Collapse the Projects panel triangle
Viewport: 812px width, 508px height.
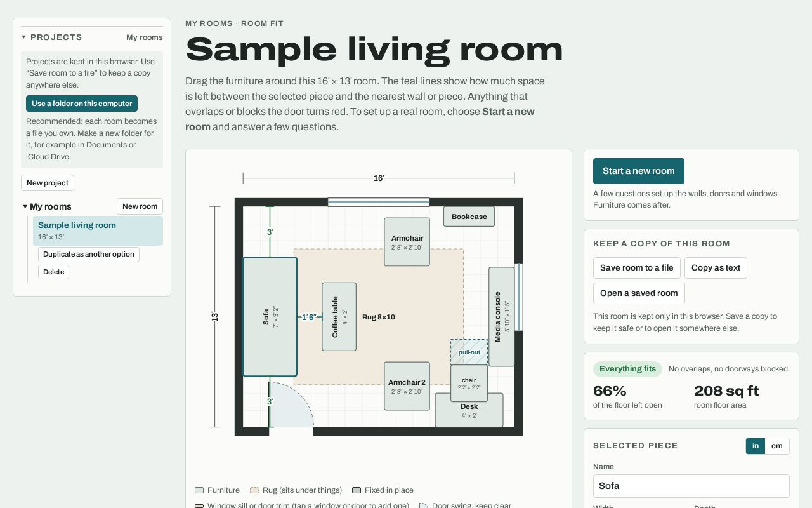click(23, 37)
